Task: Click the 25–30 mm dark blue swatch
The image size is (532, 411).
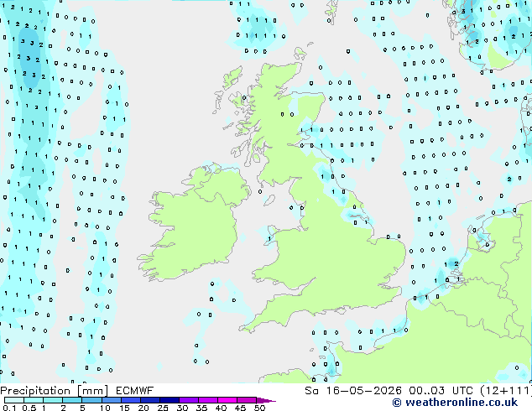Action: 169,400
